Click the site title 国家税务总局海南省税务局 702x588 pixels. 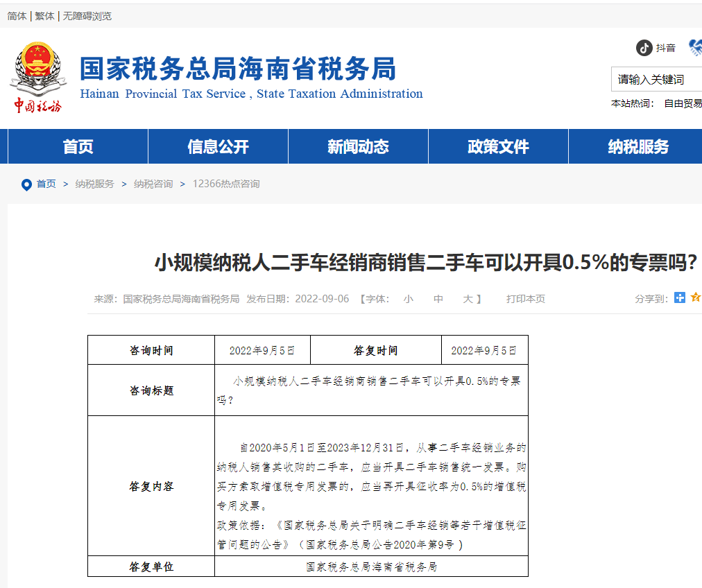238,69
